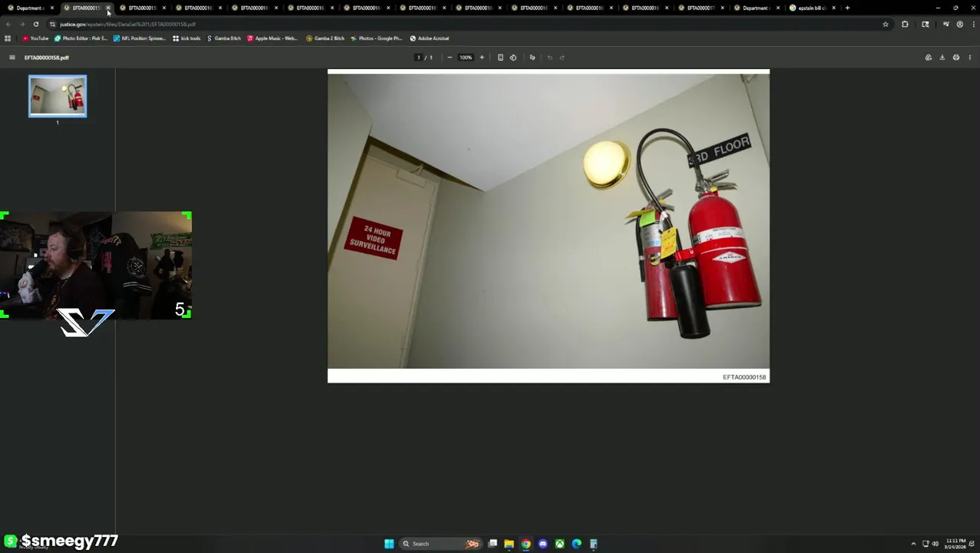Viewport: 980px width, 553px height.
Task: Rotate the PDF counterclockwise
Action: click(513, 58)
